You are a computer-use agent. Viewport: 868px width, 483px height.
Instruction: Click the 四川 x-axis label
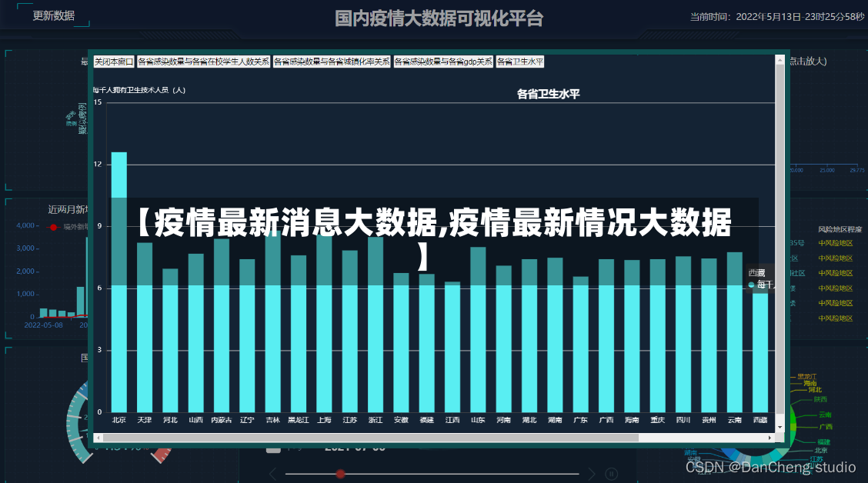683,421
